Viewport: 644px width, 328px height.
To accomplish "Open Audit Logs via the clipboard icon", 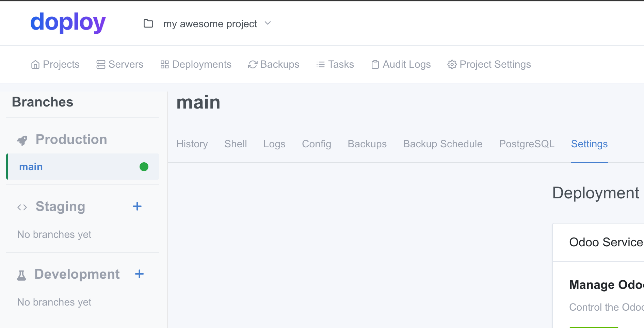I will coord(375,64).
